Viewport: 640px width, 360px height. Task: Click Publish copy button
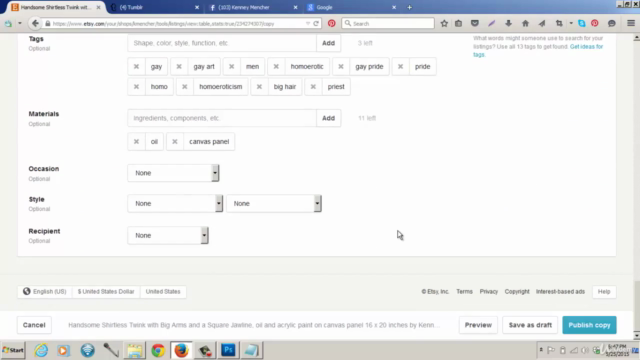tap(589, 325)
